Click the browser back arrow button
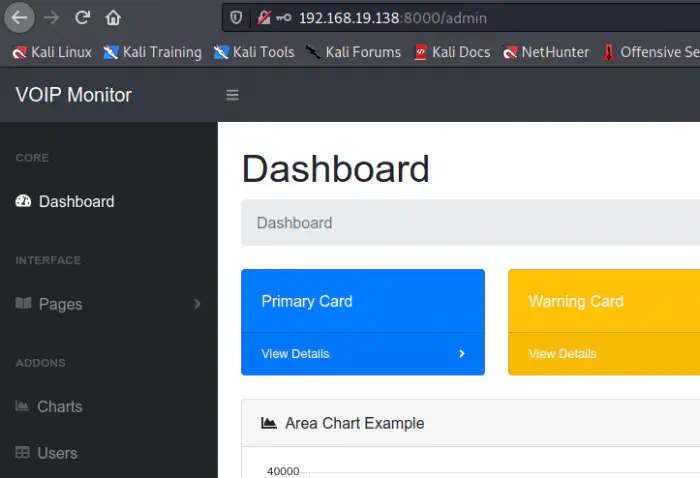The width and height of the screenshot is (700, 478). 20,17
